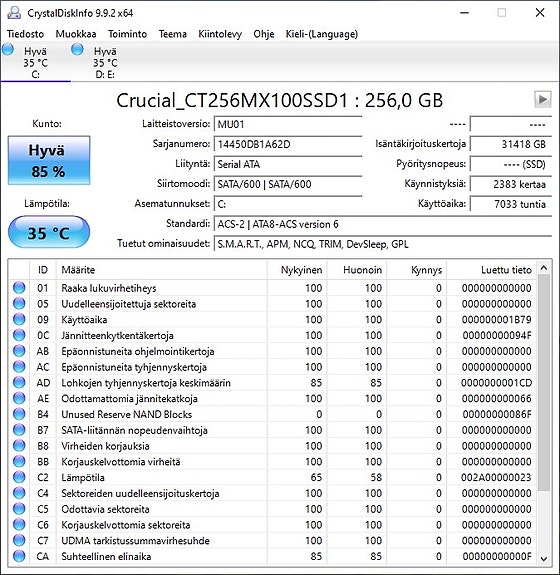Viewport: 560px width, 575px height.
Task: Click the CrystalDiskInfo app icon in title bar
Action: 14,13
